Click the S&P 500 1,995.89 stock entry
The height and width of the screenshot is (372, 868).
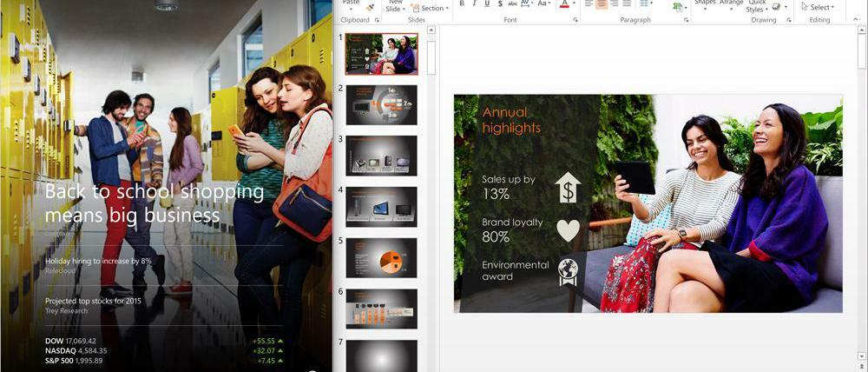coord(74,361)
